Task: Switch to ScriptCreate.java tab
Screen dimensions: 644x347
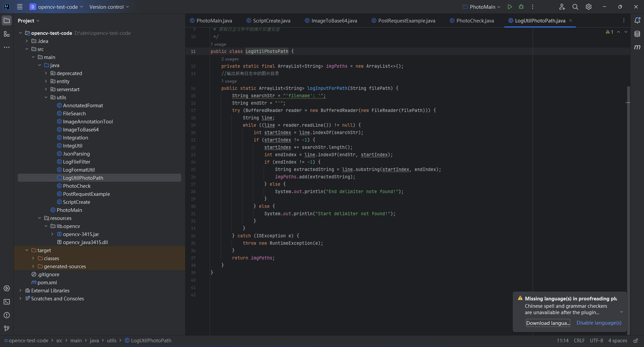Action: click(268, 20)
